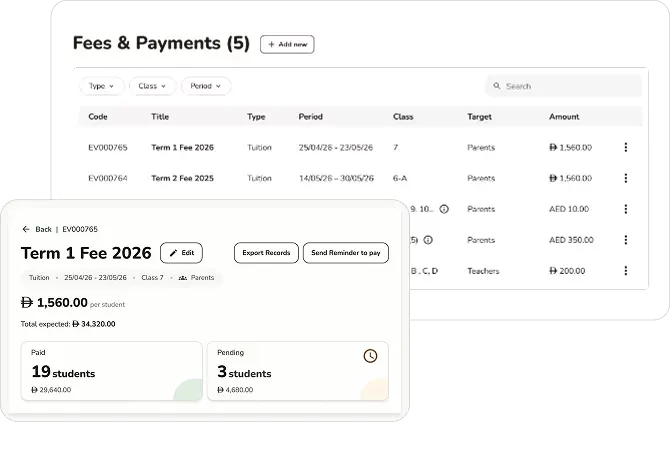Open the Pending students card
The image size is (670, 468).
pyautogui.click(x=297, y=371)
